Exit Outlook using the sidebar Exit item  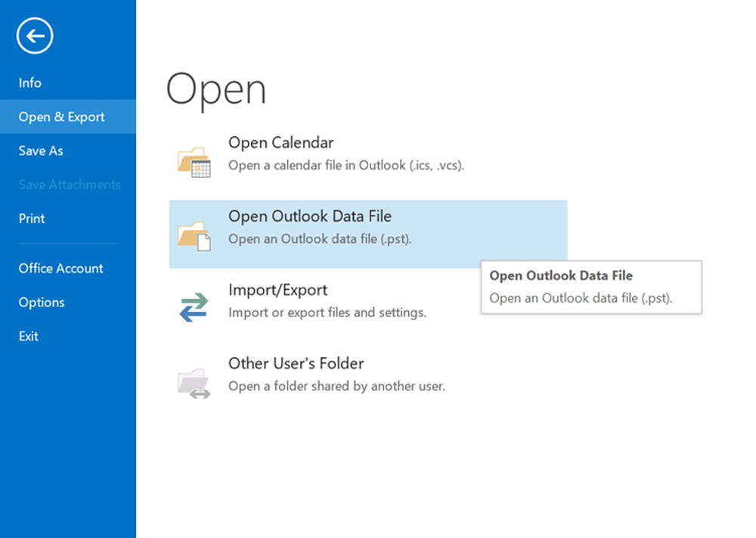pyautogui.click(x=29, y=337)
